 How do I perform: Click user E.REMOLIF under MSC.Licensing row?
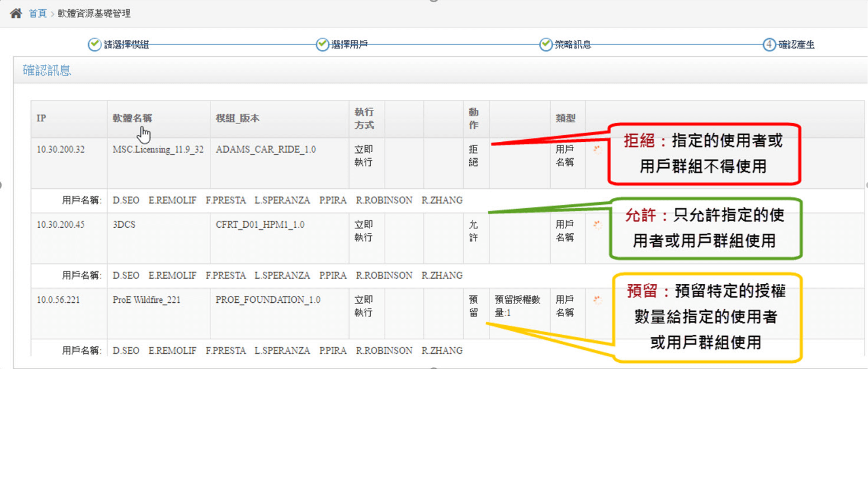coord(172,200)
